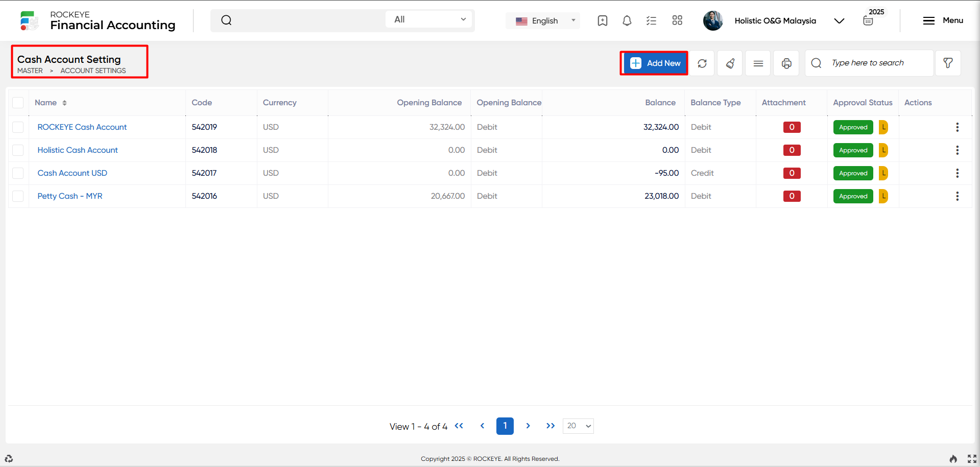This screenshot has width=980, height=467.
Task: Click the Type here to search field
Action: tap(869, 63)
